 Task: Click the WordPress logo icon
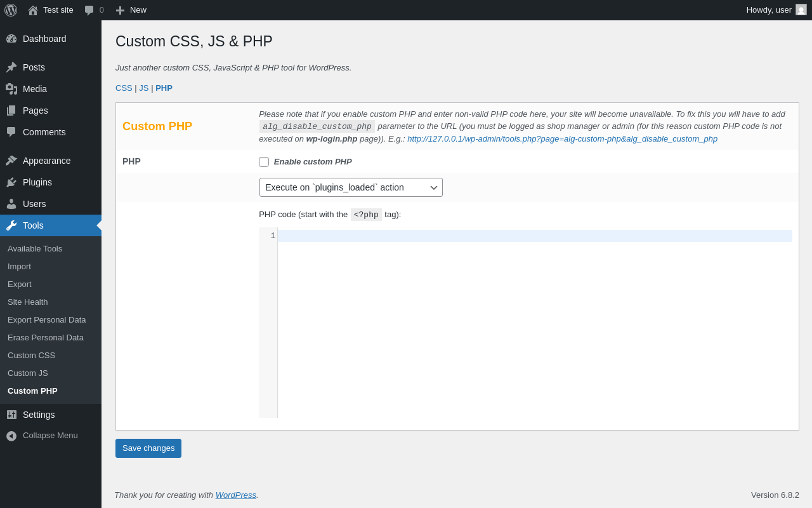pos(11,10)
